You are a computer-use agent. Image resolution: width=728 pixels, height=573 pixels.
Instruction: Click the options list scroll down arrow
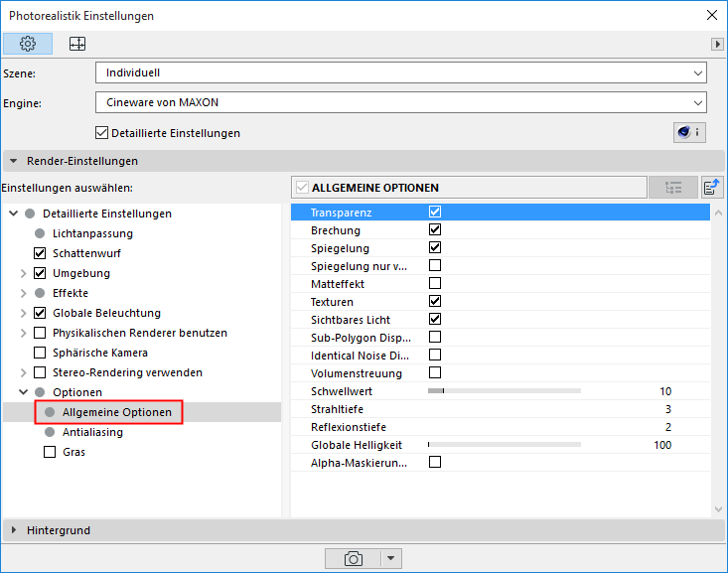(x=718, y=509)
